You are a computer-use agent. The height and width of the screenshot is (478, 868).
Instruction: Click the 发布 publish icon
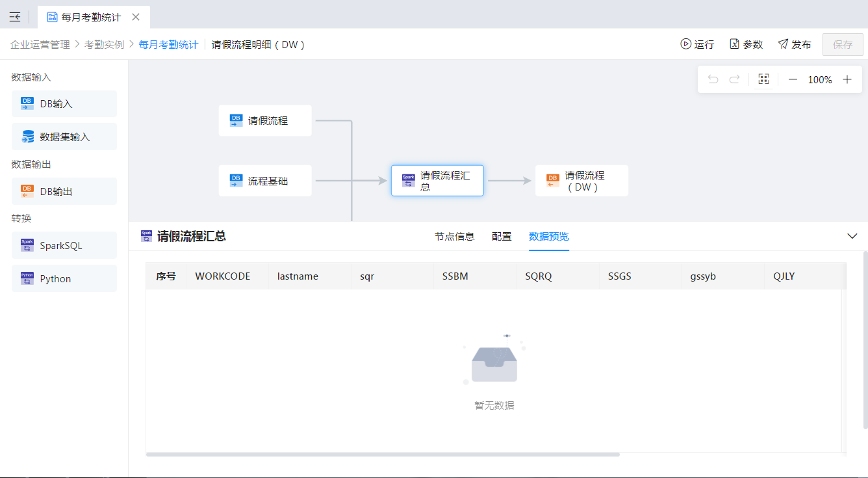[783, 44]
